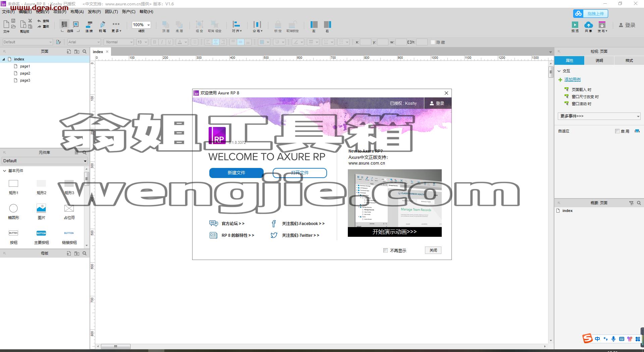This screenshot has height=352, width=644.
Task: Click the 矩形1 rectangle widget
Action: [13, 186]
